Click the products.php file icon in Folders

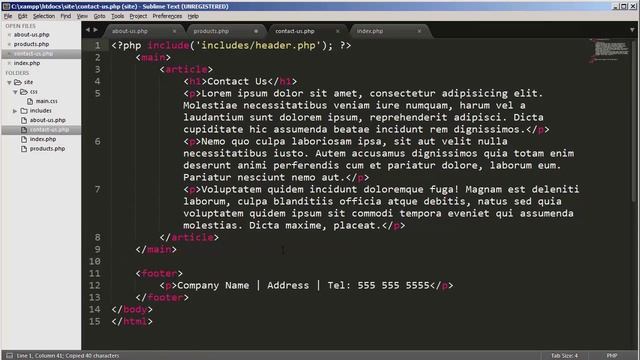coord(24,149)
